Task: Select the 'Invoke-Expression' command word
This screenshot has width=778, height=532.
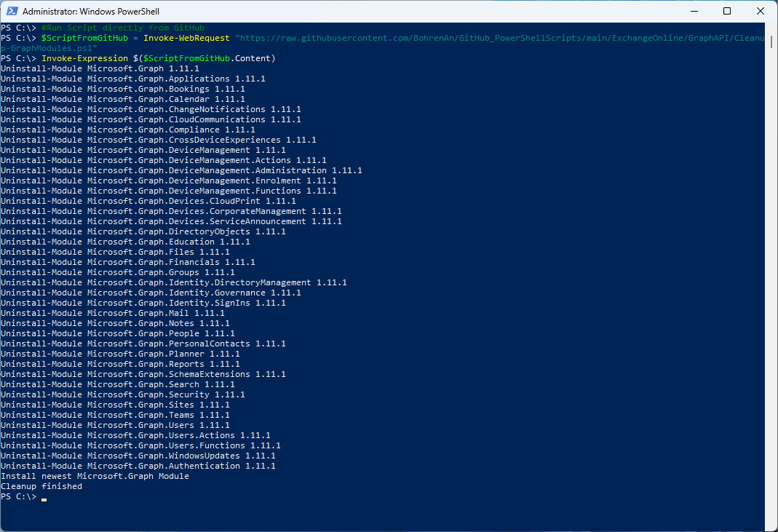Action: (x=85, y=58)
